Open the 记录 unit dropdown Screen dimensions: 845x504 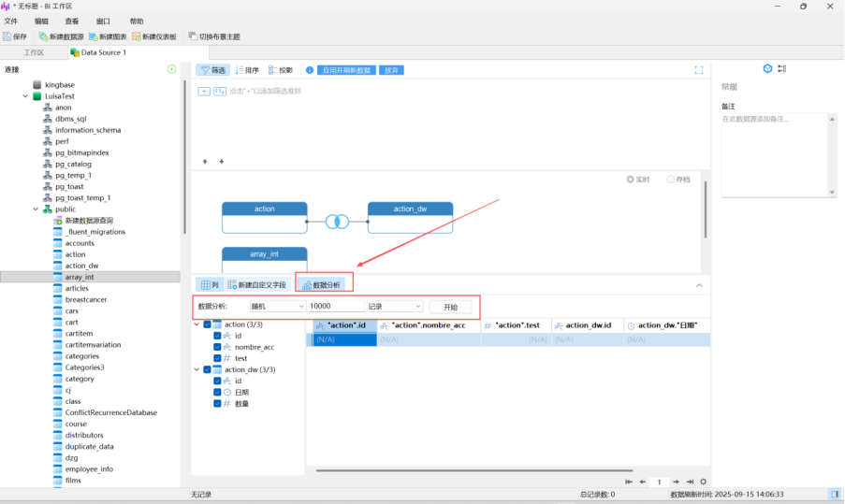[x=394, y=306]
